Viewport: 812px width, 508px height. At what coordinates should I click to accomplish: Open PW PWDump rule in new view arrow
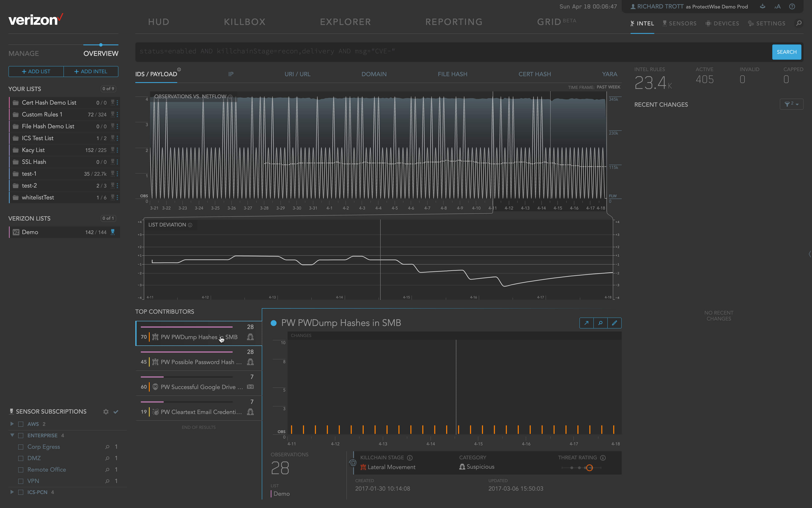587,323
